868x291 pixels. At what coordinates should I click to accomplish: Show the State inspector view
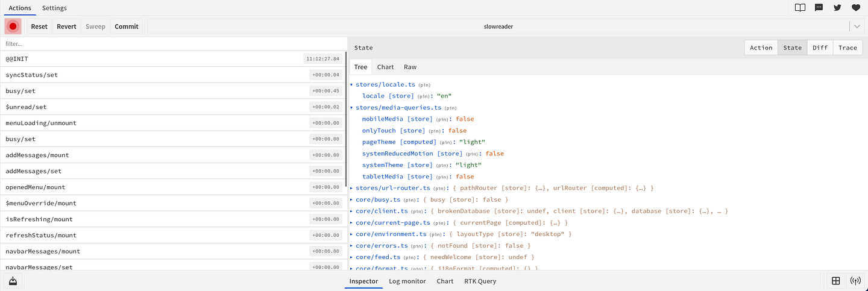click(x=792, y=48)
